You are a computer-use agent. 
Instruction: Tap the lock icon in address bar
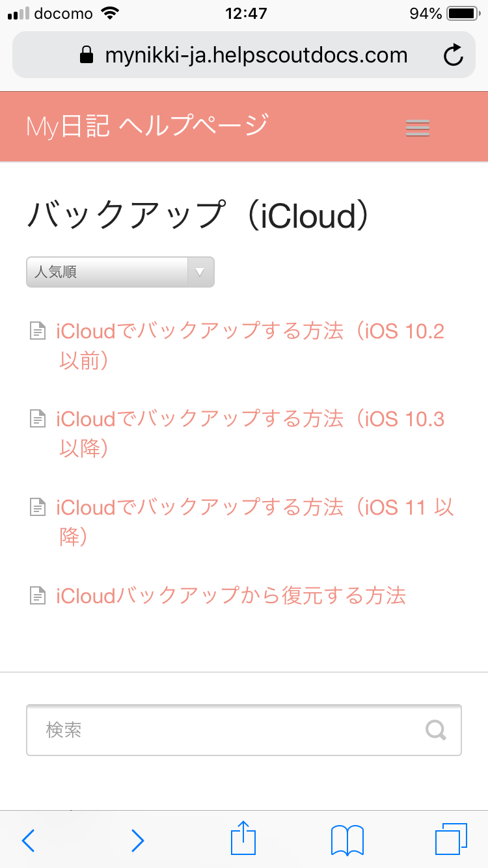point(87,56)
